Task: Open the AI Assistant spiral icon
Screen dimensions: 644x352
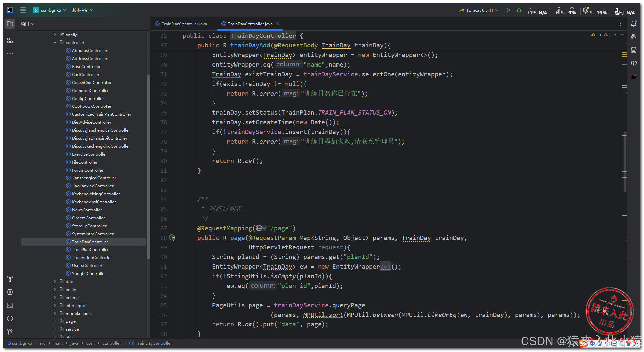Action: [x=634, y=37]
